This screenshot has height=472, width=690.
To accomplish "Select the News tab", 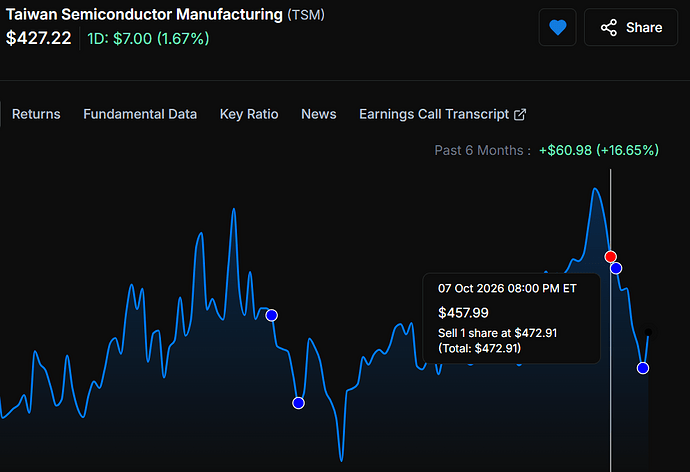I will (x=319, y=114).
